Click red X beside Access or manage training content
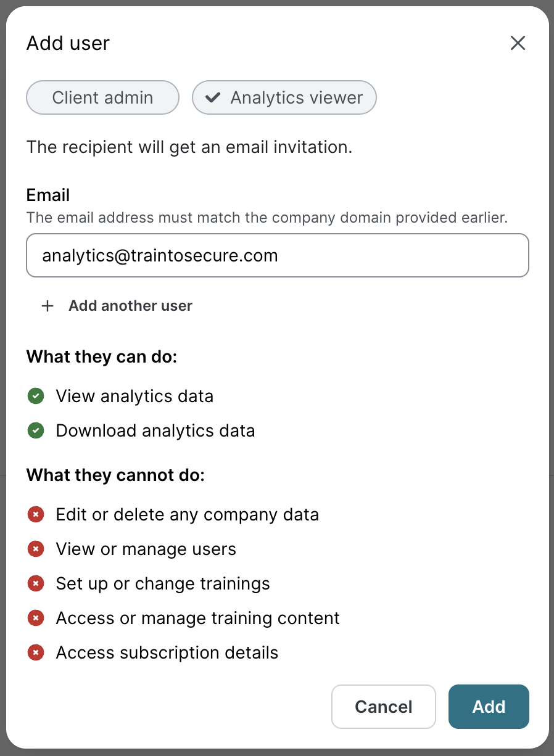The image size is (554, 756). click(x=36, y=618)
